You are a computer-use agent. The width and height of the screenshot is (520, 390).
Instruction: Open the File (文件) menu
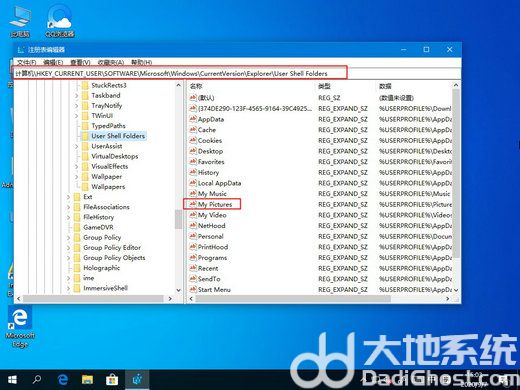click(x=26, y=62)
